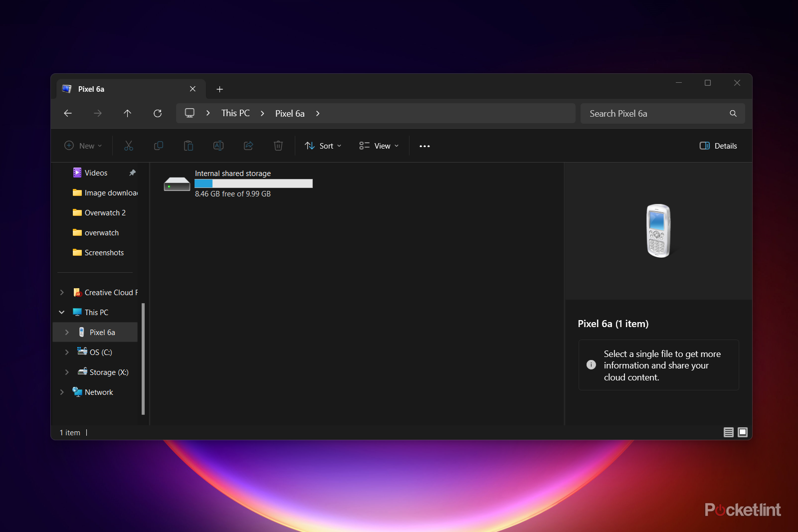Click the Search Pixel 6a field
Screen dimensions: 798x532
click(x=663, y=113)
